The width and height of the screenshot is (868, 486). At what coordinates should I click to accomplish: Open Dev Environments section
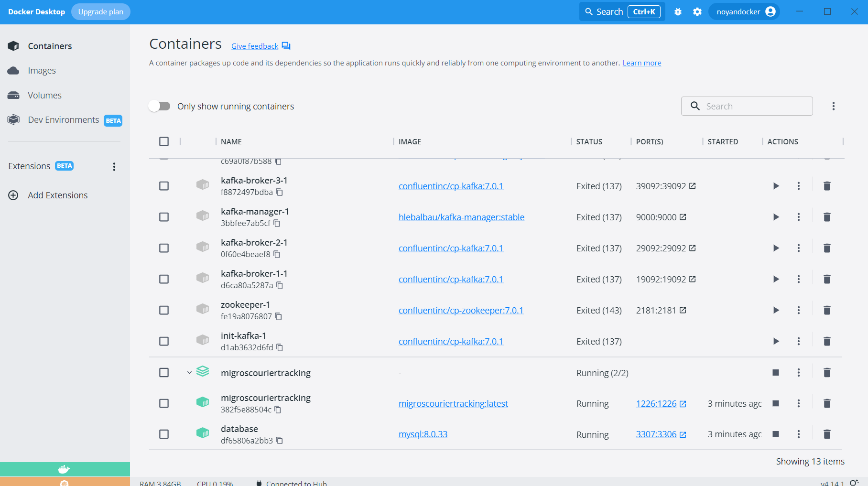[65, 120]
